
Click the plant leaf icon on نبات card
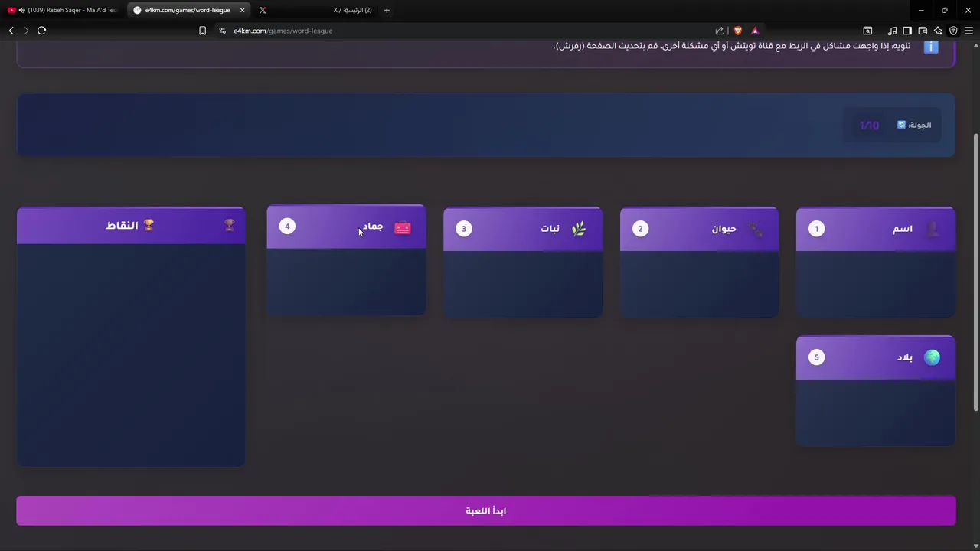[579, 229]
